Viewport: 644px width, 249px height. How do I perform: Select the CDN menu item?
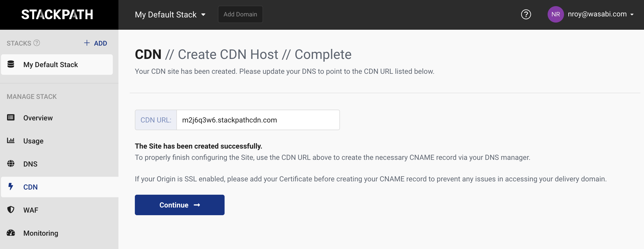coord(59,187)
